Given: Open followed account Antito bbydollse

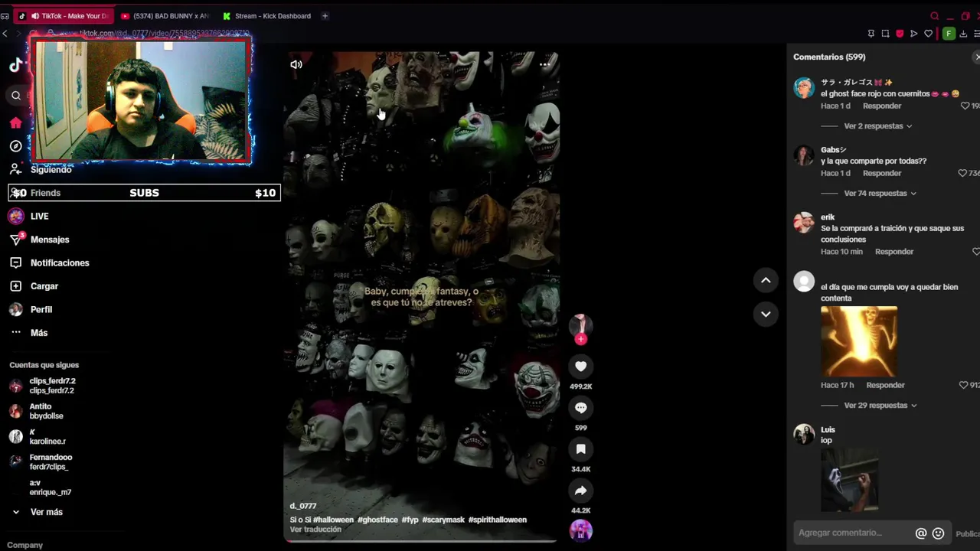Looking at the screenshot, I should tap(46, 412).
